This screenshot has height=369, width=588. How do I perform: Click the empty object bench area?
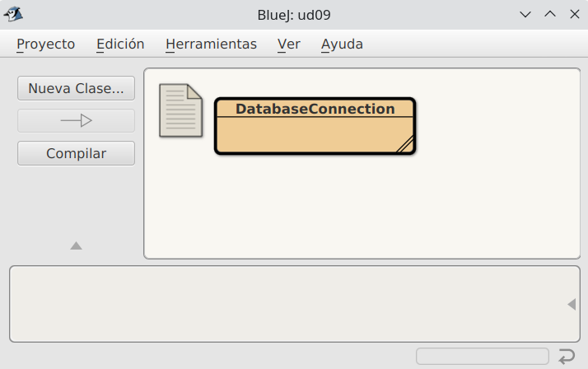click(280, 303)
